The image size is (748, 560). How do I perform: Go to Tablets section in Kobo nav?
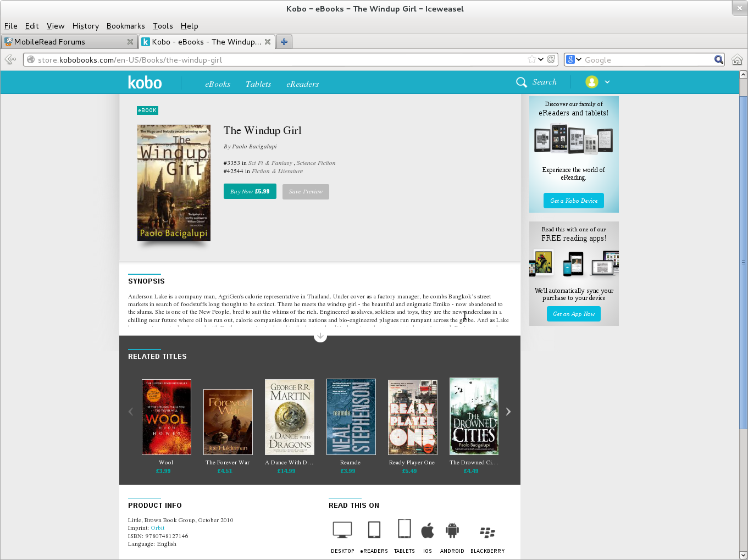[x=258, y=84]
